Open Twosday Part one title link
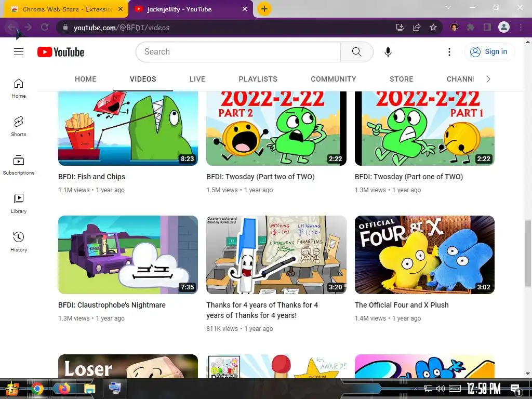Screen dimensions: 532x399 click(x=409, y=177)
